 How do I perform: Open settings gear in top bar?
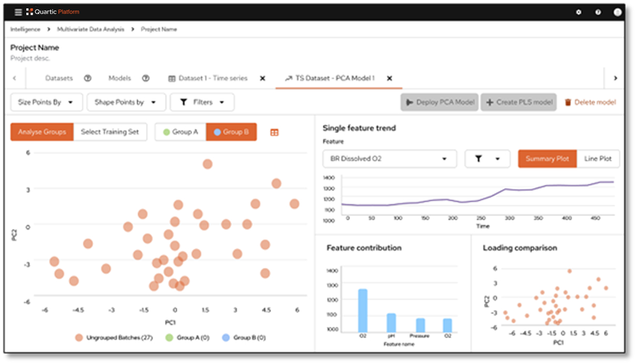click(579, 12)
